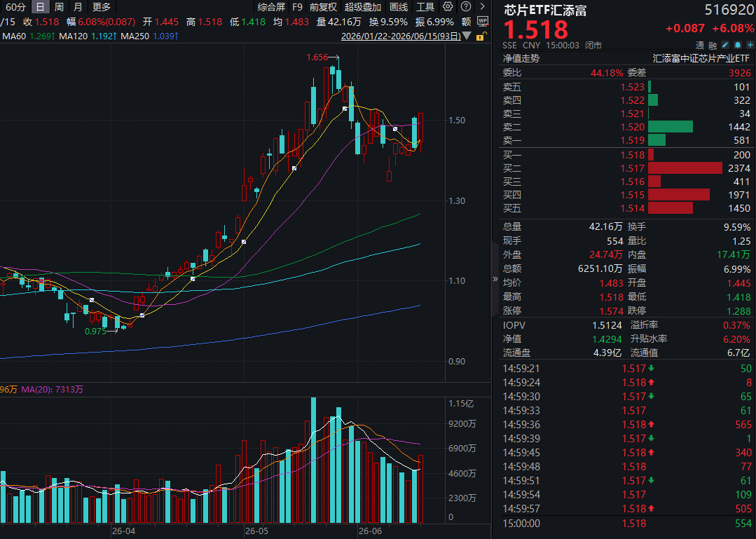Viewport: 756px width, 539px height.
Task: Click the 融 margin tag
Action: 713,46
